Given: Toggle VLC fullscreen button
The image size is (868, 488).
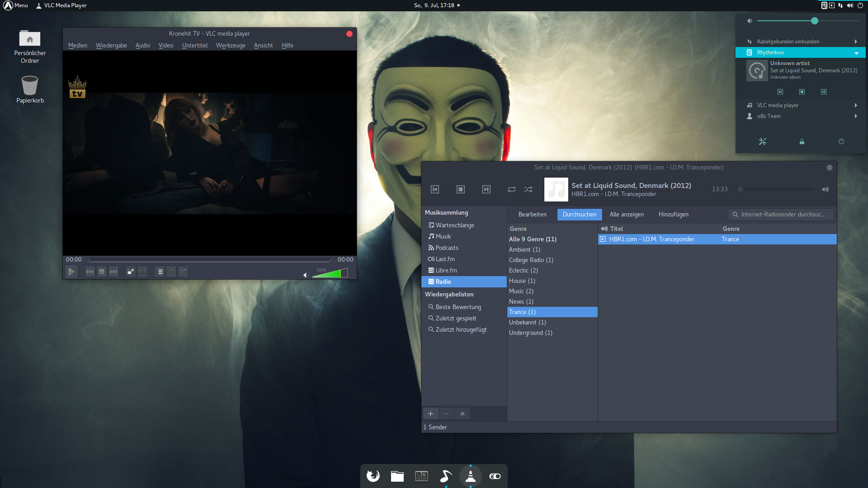Looking at the screenshot, I should [x=130, y=272].
